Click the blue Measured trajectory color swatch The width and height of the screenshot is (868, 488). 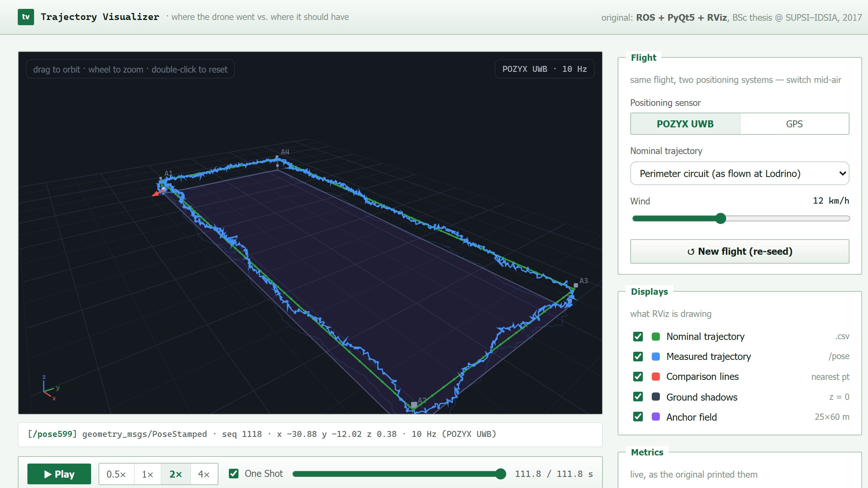[x=656, y=357]
